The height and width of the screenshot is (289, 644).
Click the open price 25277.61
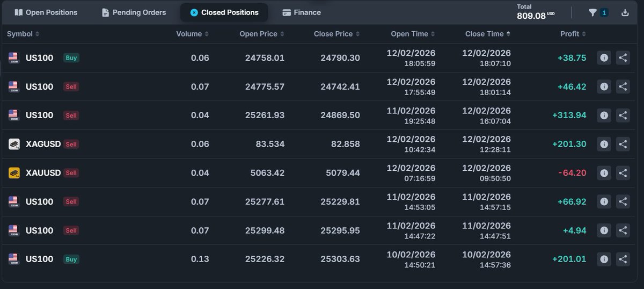265,201
